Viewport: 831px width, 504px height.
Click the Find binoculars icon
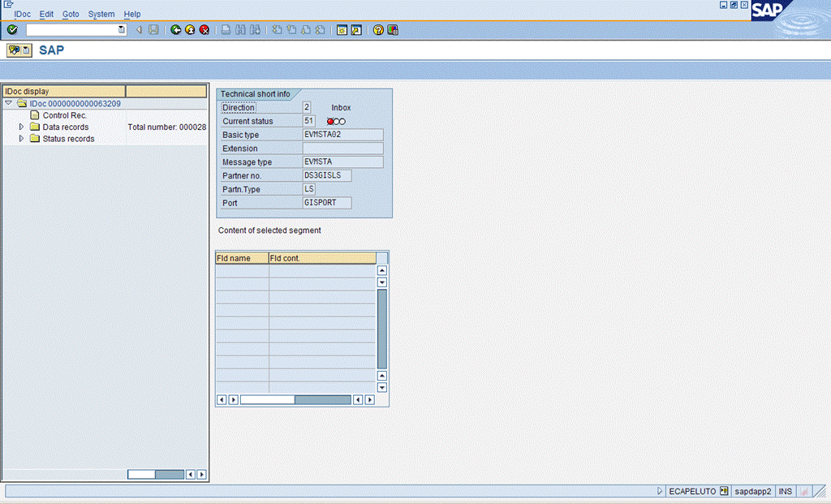click(240, 30)
